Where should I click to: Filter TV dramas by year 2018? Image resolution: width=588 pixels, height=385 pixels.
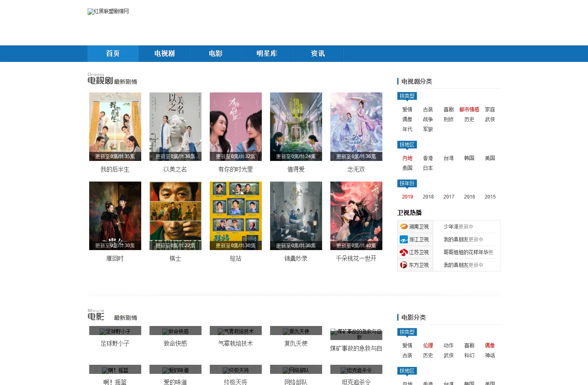tap(428, 197)
